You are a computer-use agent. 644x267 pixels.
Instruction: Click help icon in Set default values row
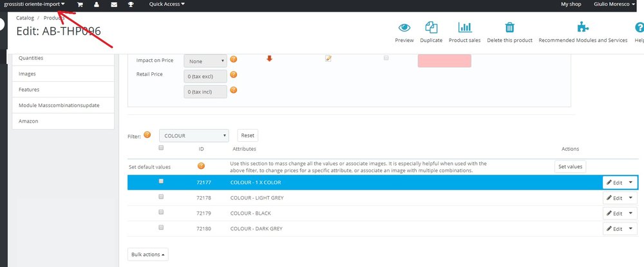pyautogui.click(x=201, y=166)
